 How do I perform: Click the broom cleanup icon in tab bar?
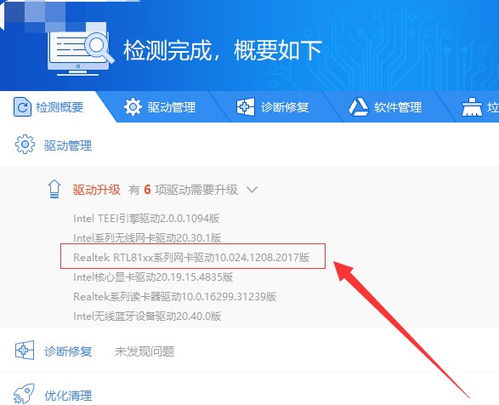[471, 107]
